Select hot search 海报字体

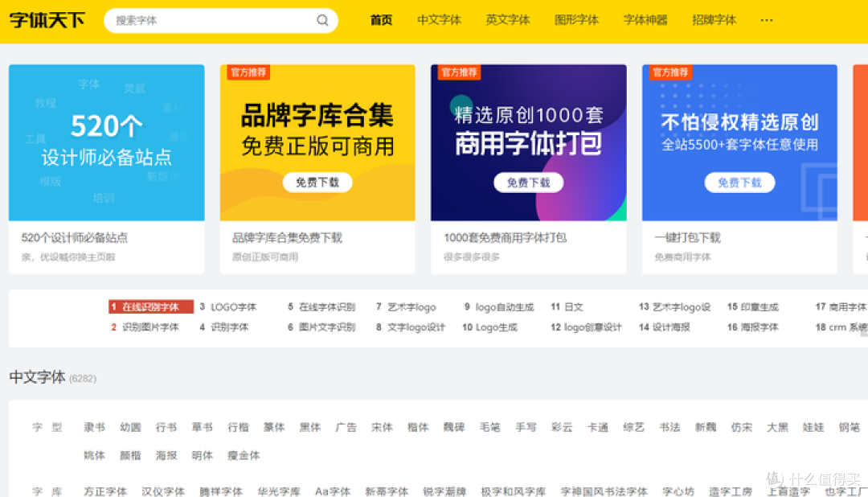point(759,327)
